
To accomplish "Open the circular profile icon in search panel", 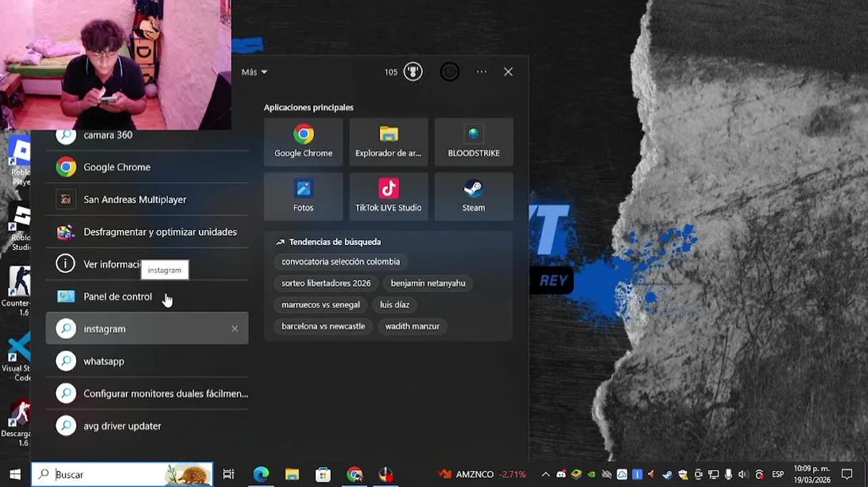I will coord(450,72).
